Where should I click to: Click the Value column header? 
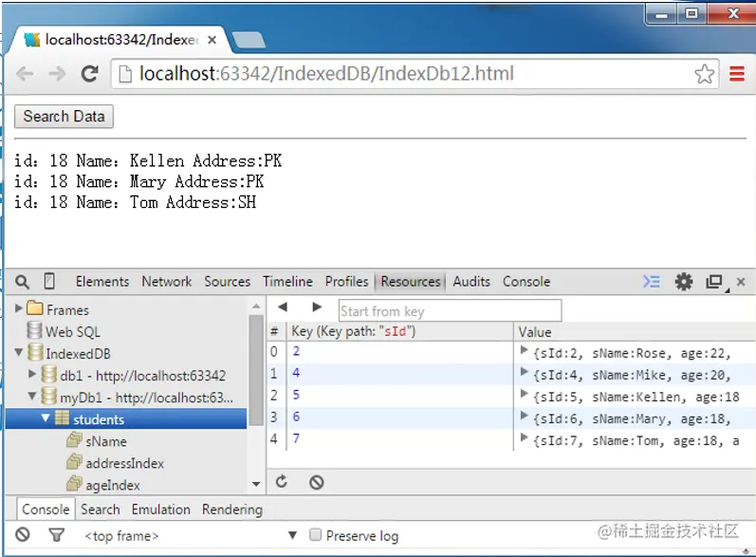coord(635,332)
